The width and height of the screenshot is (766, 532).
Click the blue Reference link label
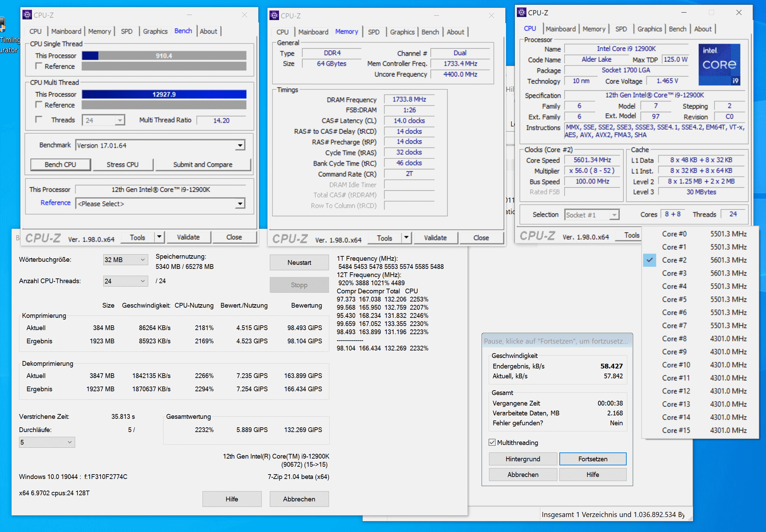(x=55, y=203)
